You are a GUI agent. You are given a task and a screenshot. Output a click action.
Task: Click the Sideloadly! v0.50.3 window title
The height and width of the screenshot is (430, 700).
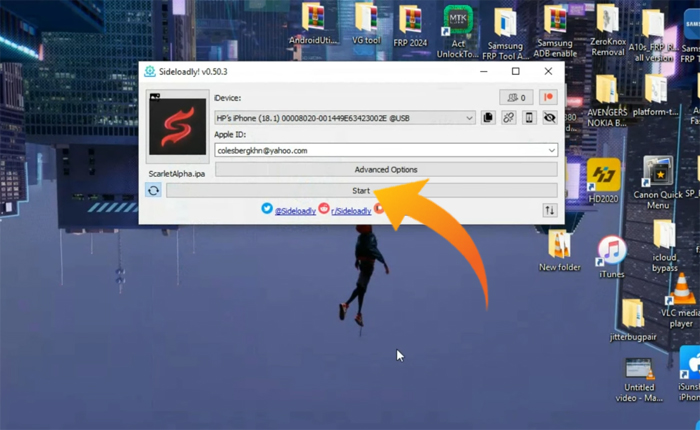point(193,71)
